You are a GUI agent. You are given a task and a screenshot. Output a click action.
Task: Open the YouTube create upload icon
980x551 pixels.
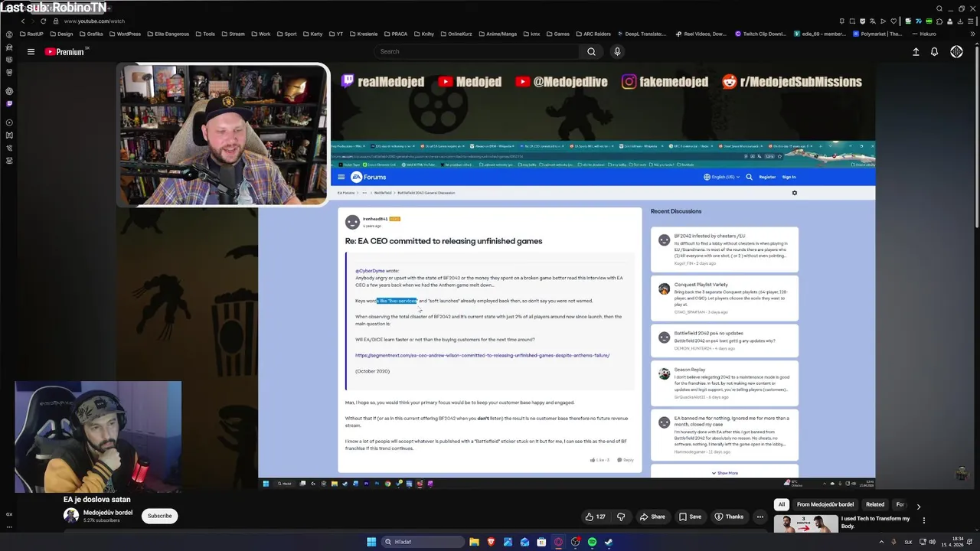(916, 51)
